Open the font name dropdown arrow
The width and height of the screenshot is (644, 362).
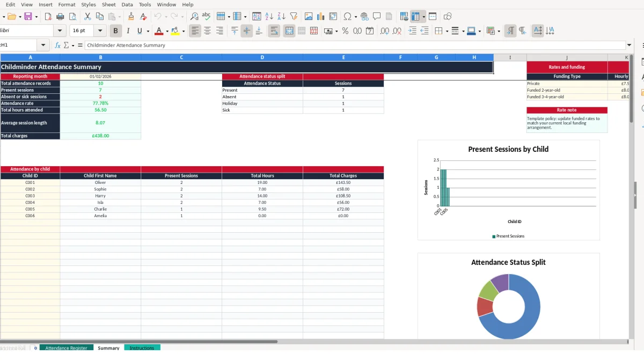click(x=60, y=31)
